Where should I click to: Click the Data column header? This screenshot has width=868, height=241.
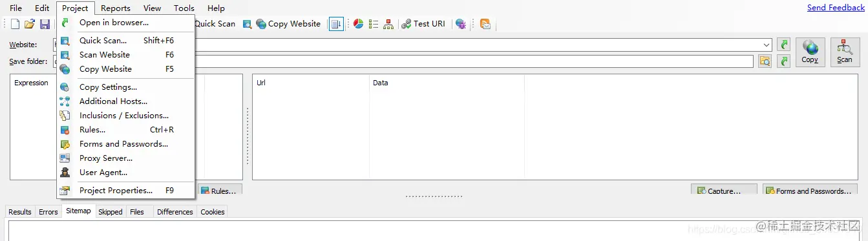click(x=447, y=83)
